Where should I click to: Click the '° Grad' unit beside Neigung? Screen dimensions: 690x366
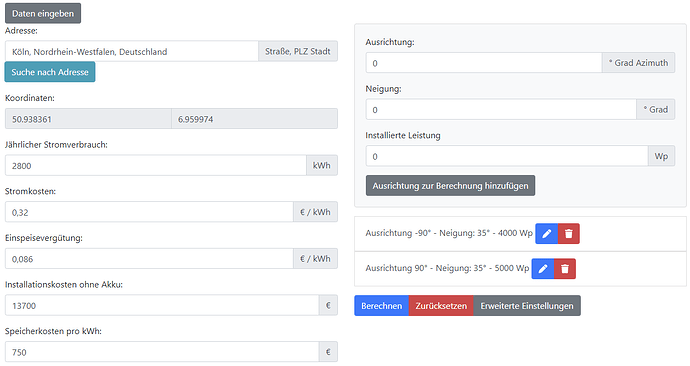pos(656,110)
